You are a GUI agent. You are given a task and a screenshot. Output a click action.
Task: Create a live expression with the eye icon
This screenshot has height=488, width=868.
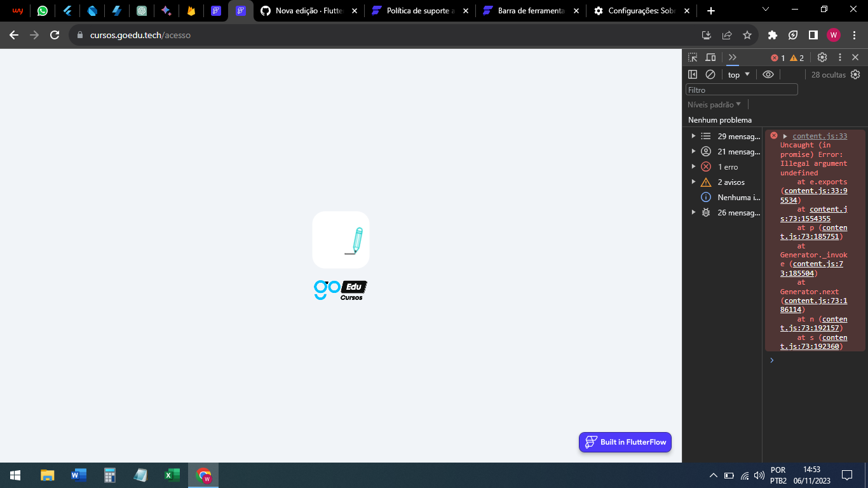tap(768, 74)
